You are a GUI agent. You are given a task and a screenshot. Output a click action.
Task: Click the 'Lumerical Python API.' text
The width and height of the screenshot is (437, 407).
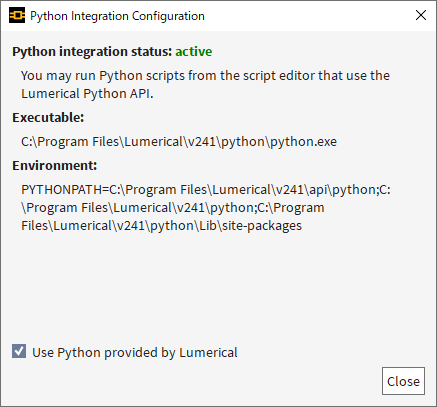tap(87, 94)
